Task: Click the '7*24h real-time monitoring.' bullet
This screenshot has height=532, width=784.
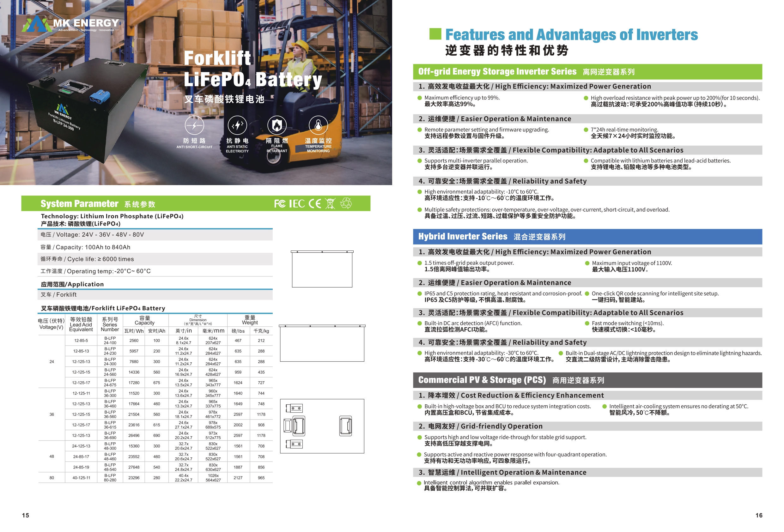Action: click(x=624, y=130)
